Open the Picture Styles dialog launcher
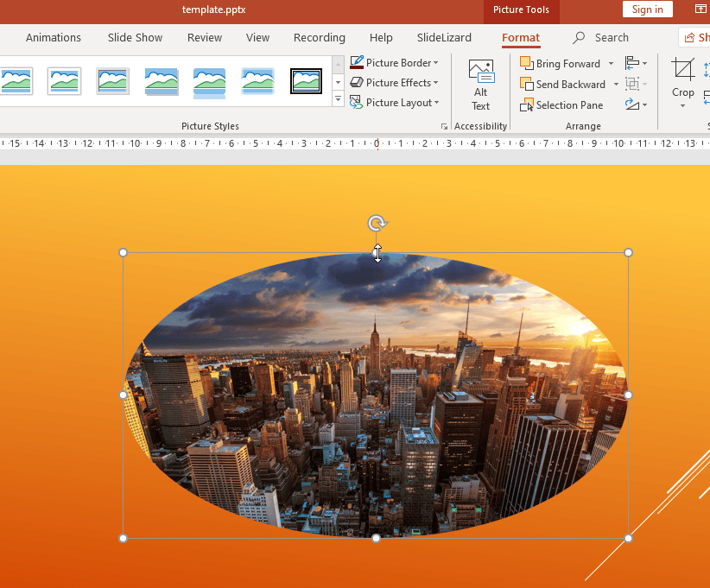Image resolution: width=710 pixels, height=588 pixels. click(444, 127)
